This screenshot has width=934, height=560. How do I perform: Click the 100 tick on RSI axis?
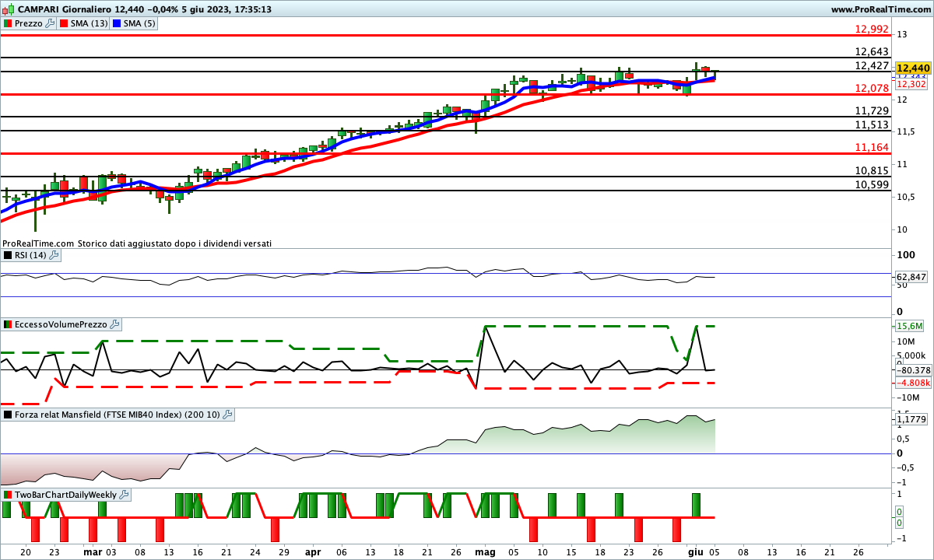pyautogui.click(x=906, y=255)
